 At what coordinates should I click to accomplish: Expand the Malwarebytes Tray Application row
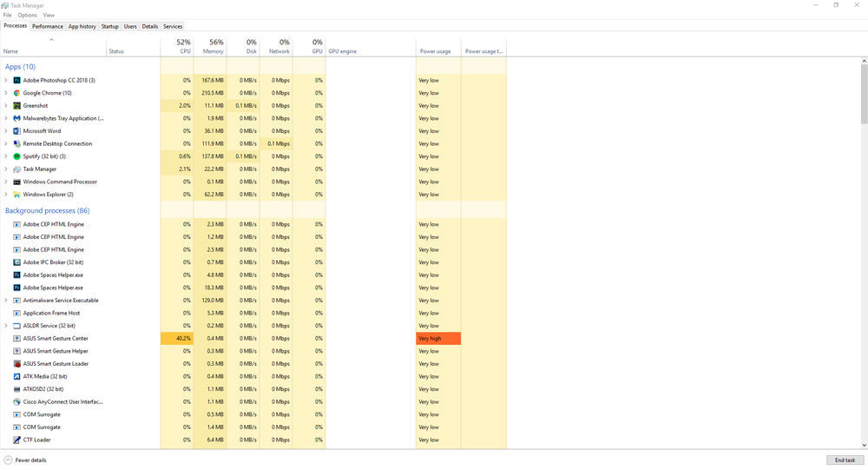click(6, 119)
